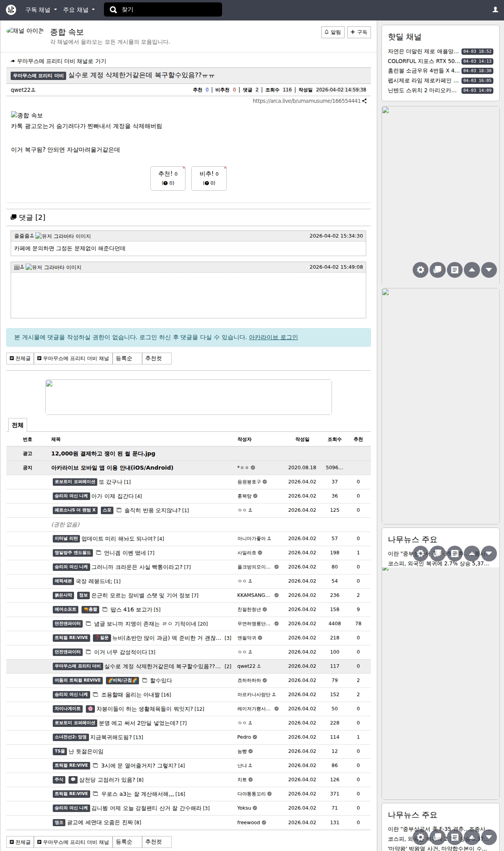
Task: Open author Yoksu's profile
Action: click(244, 808)
